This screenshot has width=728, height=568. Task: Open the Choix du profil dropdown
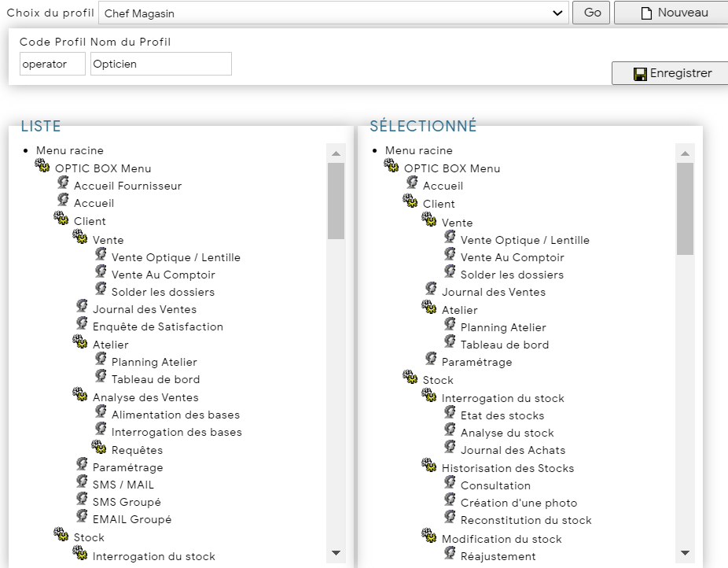click(333, 13)
